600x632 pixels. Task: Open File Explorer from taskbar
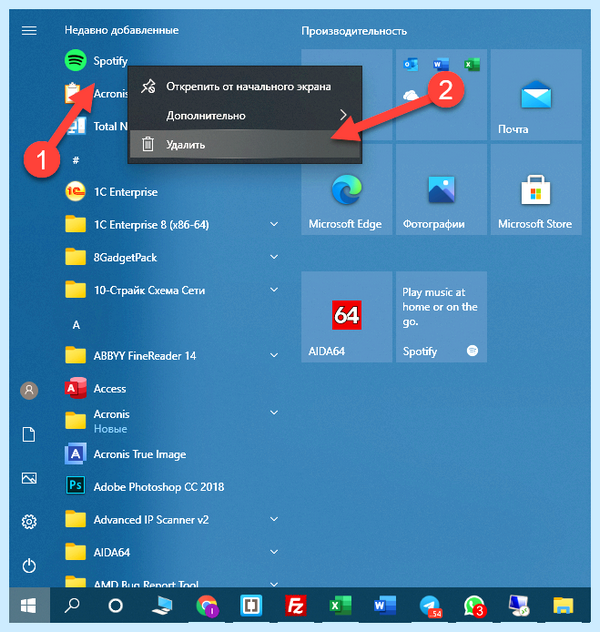(563, 605)
